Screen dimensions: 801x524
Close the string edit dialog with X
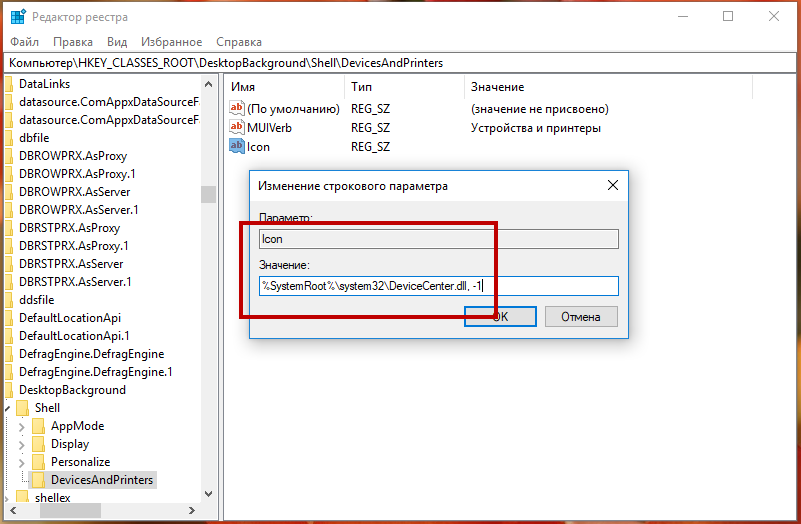pyautogui.click(x=612, y=185)
